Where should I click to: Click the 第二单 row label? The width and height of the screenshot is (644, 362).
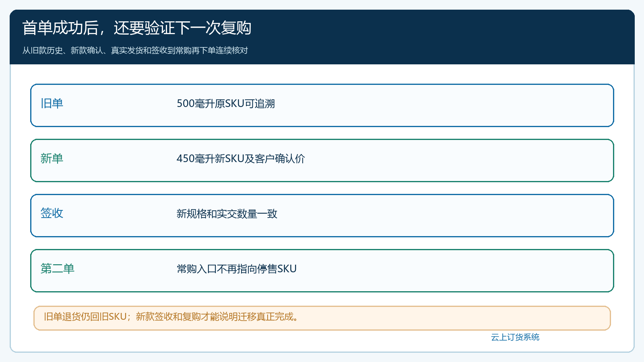point(58,268)
